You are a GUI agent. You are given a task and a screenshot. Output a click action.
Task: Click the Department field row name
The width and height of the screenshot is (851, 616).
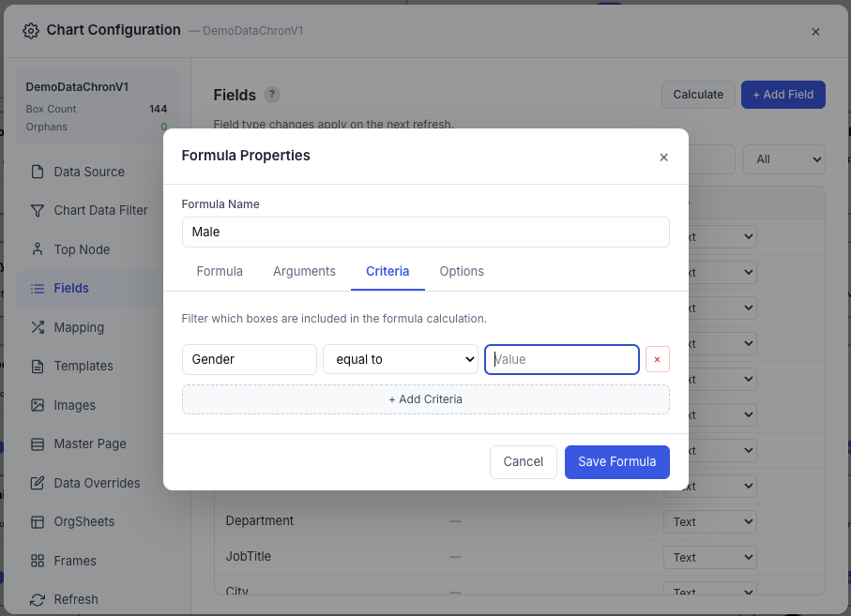coord(259,520)
